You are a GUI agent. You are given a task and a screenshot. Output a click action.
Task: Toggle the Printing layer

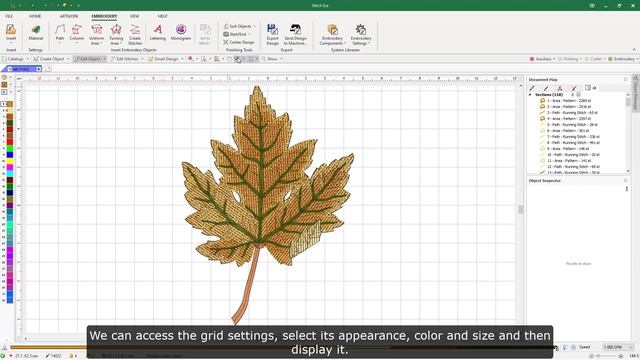coord(568,59)
